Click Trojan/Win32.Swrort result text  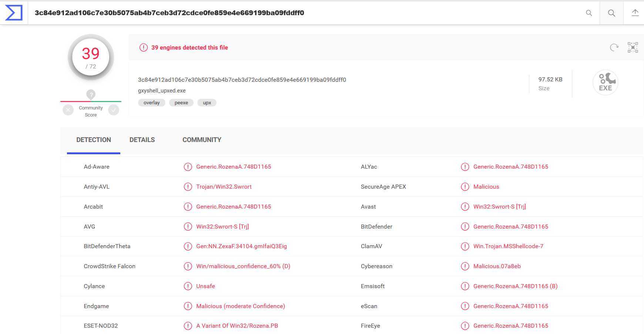(x=224, y=187)
